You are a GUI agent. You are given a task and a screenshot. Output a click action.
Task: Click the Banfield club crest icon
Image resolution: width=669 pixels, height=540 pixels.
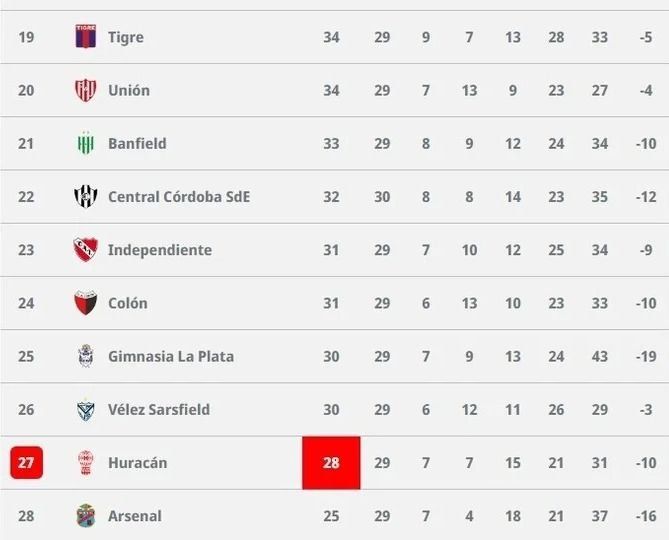coord(86,144)
